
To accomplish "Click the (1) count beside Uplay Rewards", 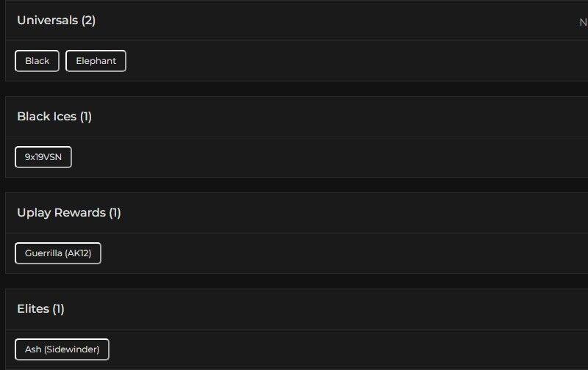I will tap(115, 213).
